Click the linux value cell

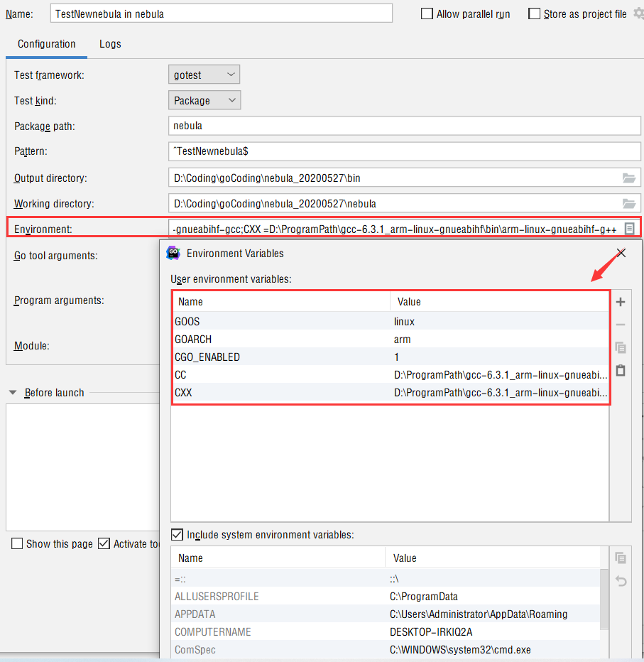pyautogui.click(x=499, y=321)
